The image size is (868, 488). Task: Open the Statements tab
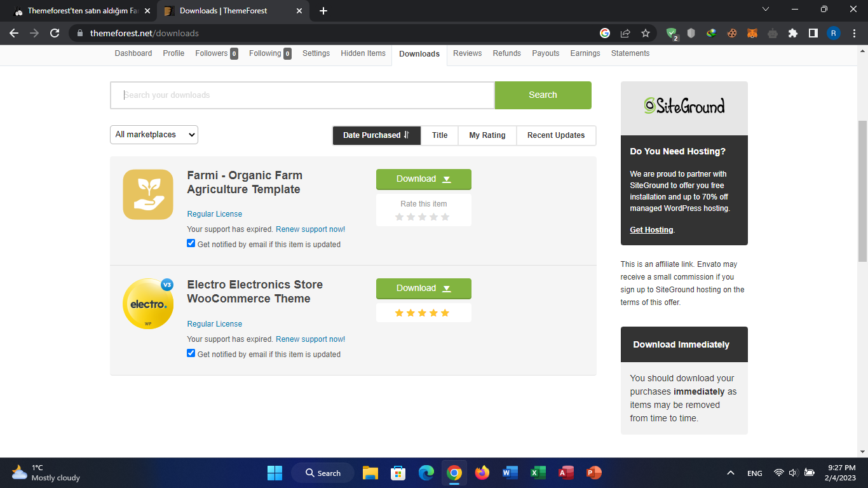click(x=630, y=53)
